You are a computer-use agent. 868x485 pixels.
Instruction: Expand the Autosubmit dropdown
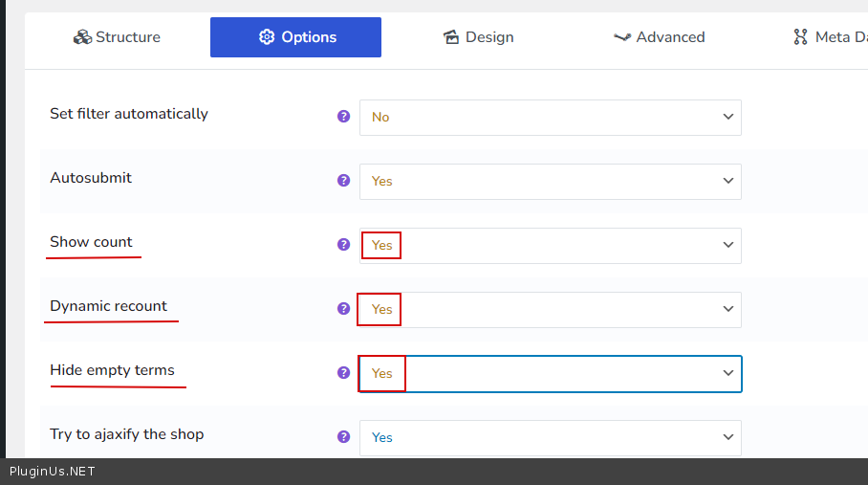(550, 181)
